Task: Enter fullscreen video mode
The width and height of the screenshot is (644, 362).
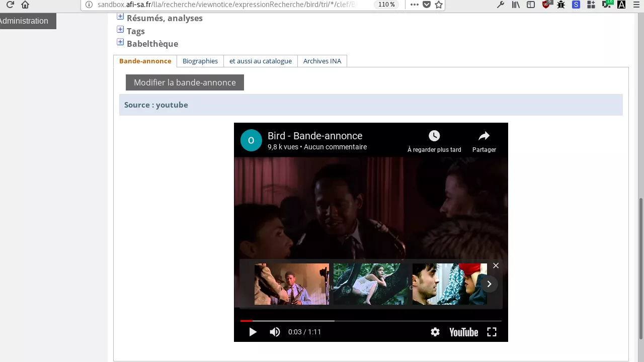Action: pos(492,332)
